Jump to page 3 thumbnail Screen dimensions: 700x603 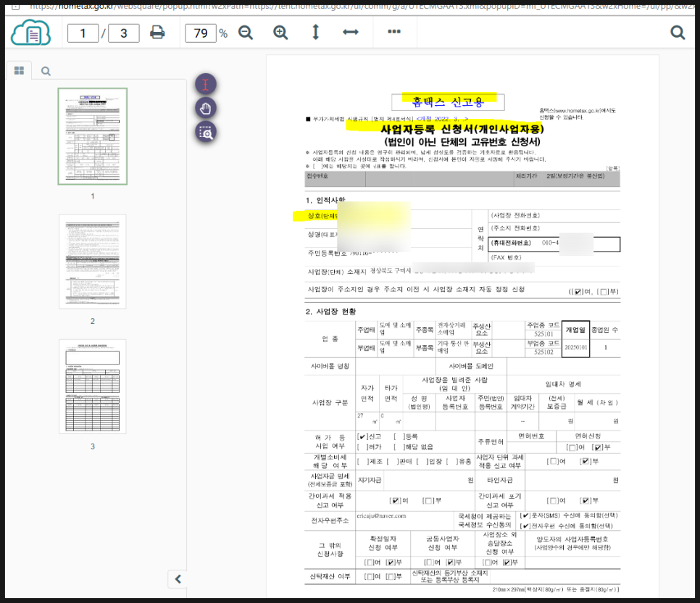pos(93,386)
